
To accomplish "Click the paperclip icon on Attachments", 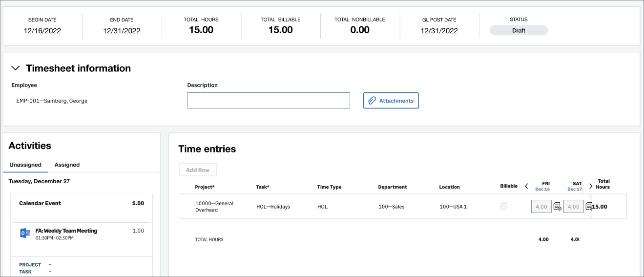I will (372, 101).
